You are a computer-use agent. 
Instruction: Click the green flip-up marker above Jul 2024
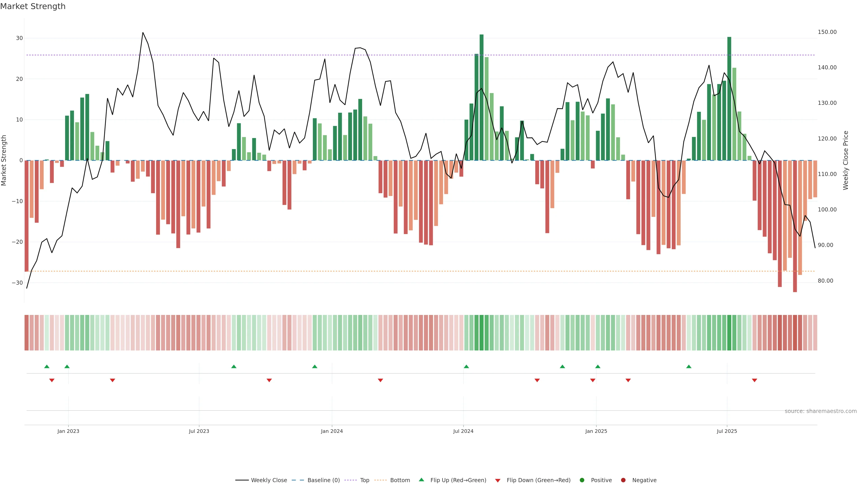(x=466, y=366)
